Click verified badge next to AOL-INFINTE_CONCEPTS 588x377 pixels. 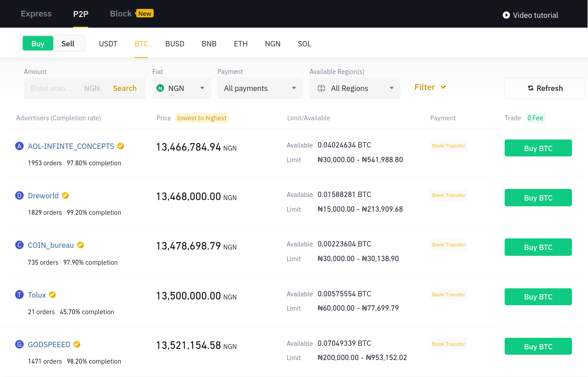120,146
